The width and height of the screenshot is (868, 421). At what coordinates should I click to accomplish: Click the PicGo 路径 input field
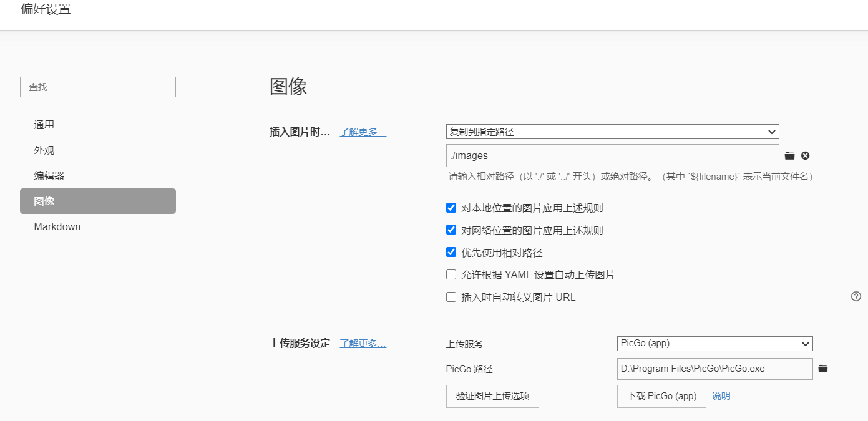714,369
